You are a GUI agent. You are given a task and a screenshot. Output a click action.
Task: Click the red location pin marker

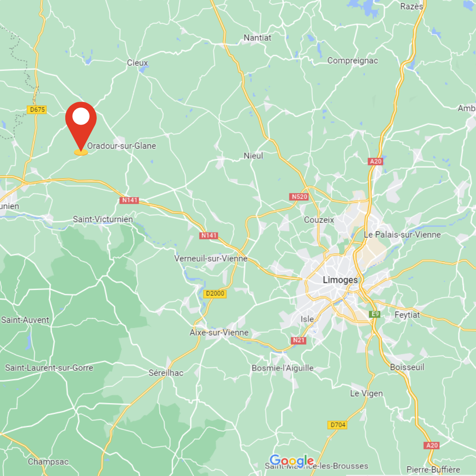(81, 127)
